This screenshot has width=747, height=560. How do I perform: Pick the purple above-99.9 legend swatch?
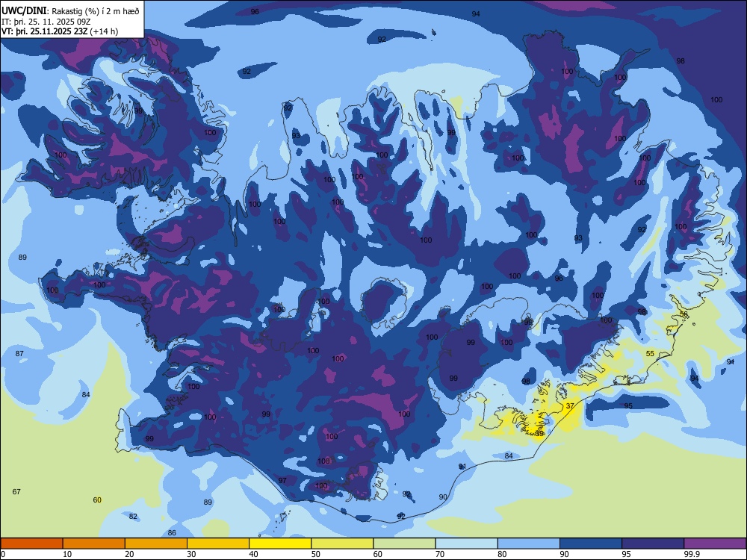click(x=715, y=544)
